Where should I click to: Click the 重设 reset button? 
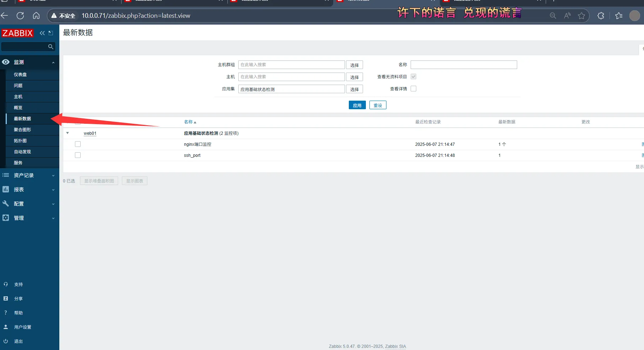(378, 105)
